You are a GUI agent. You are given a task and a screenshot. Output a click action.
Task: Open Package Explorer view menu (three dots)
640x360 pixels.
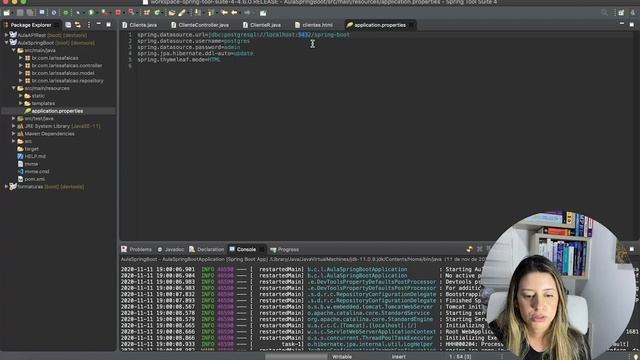tap(89, 25)
